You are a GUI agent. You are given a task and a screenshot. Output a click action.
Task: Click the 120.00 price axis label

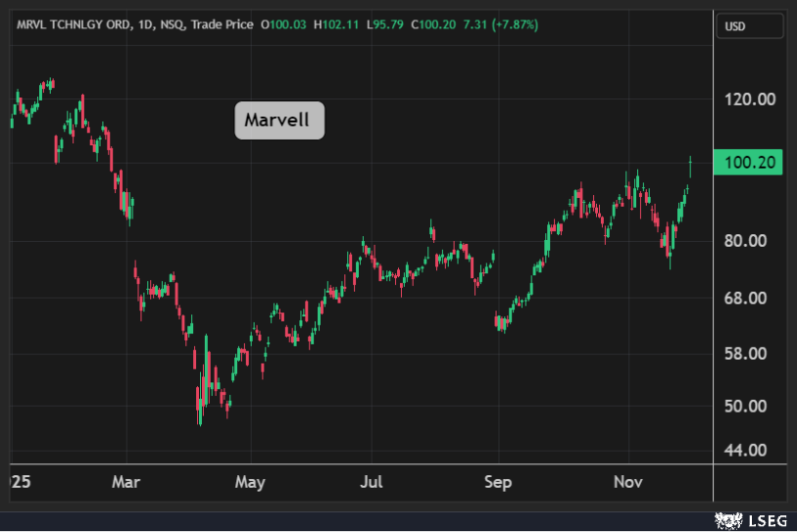749,99
